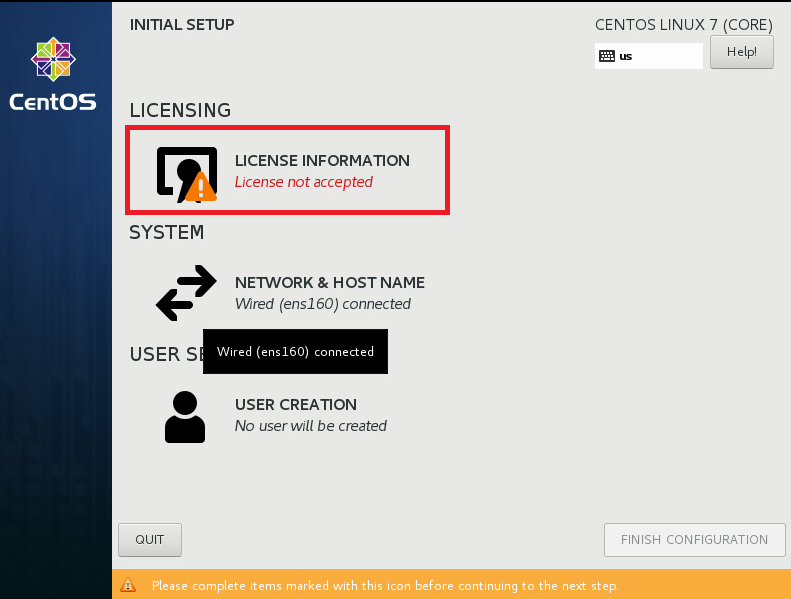
Task: Click the Please complete items warning message
Action: click(385, 586)
